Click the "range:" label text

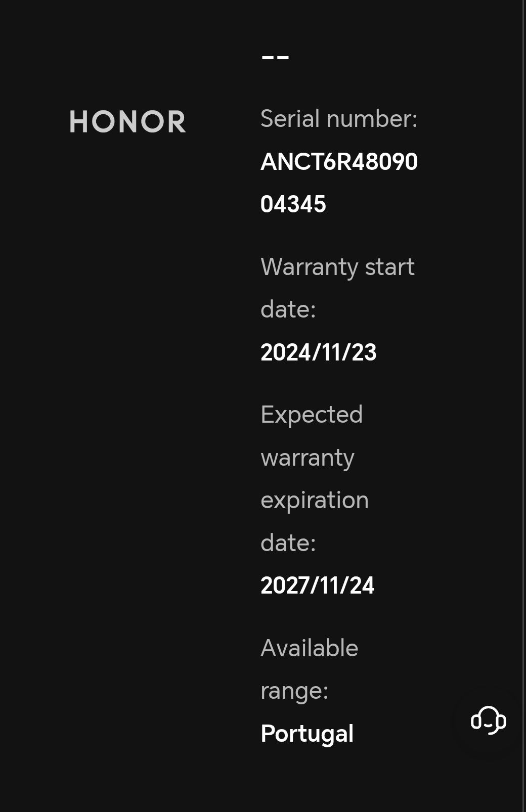[x=294, y=691]
